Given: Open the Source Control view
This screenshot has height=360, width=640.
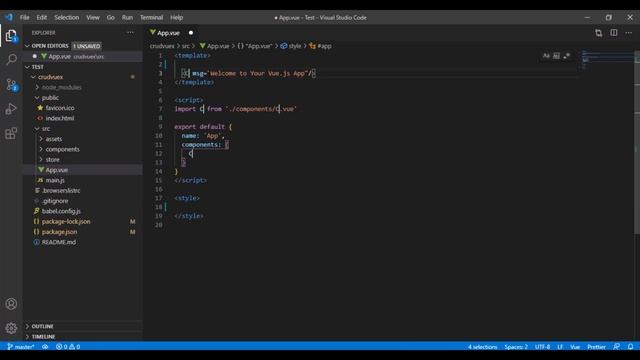Looking at the screenshot, I should (x=11, y=84).
